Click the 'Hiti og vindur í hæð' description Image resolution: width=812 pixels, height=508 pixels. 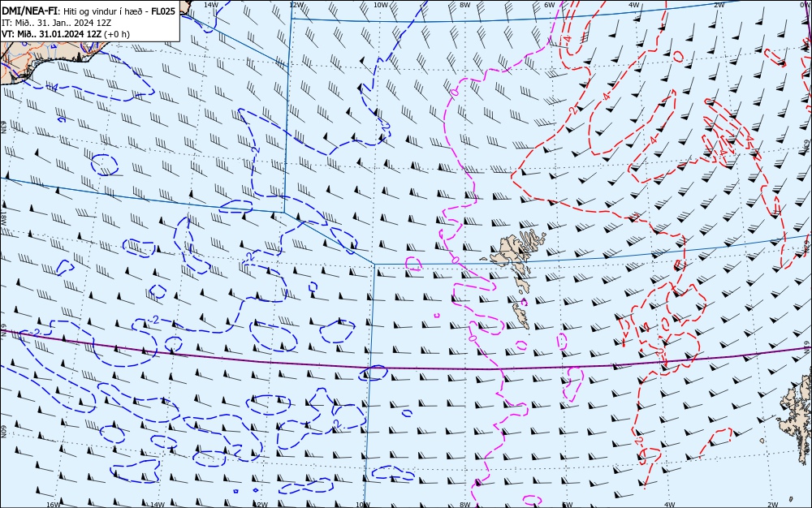click(x=105, y=11)
